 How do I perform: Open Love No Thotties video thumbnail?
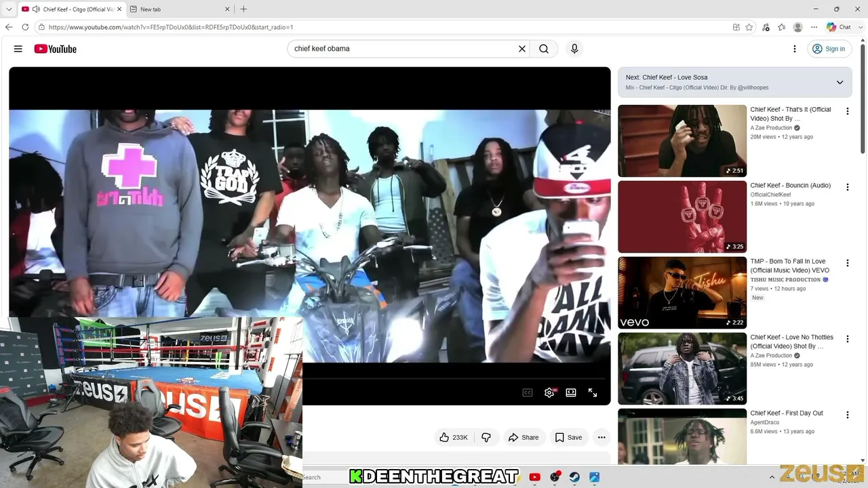pos(682,369)
